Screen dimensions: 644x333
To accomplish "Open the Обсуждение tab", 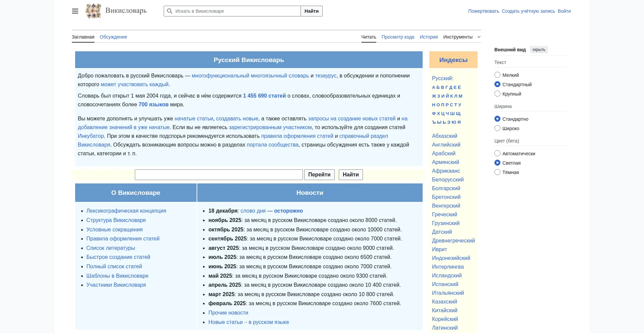I will pos(113,37).
